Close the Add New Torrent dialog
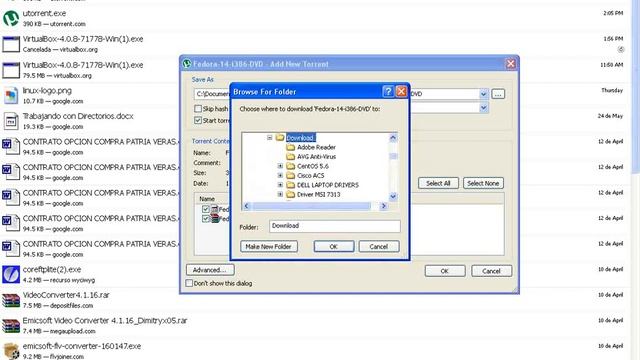Screen dimensions: 640x360 pyautogui.click(x=511, y=64)
